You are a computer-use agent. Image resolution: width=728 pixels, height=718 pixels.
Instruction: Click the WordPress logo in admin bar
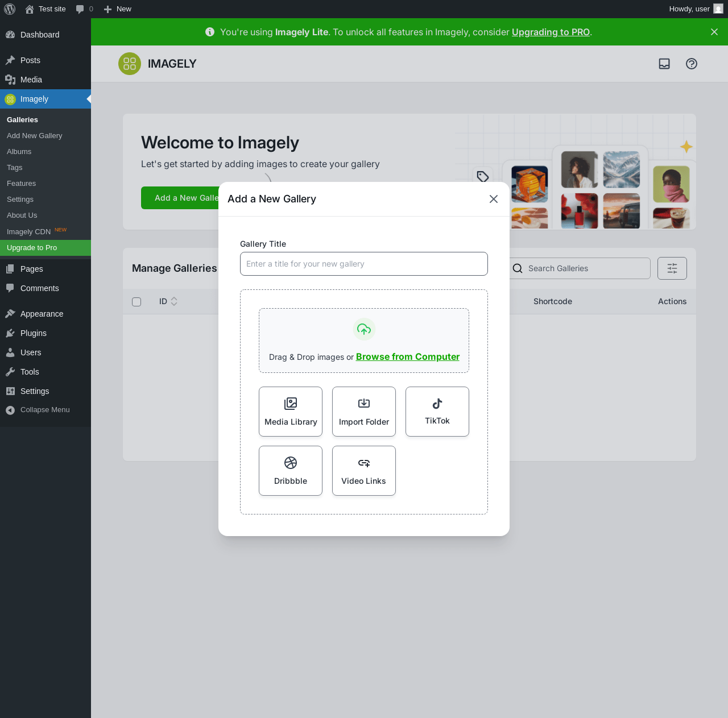tap(10, 9)
